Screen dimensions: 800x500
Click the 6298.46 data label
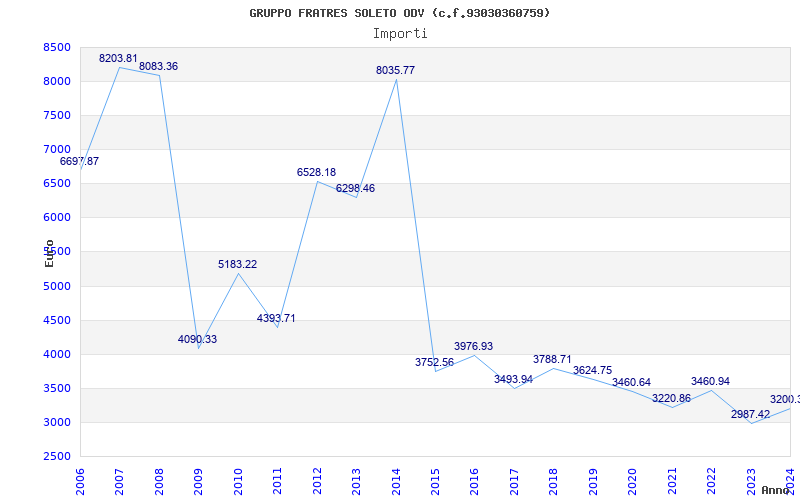[356, 188]
